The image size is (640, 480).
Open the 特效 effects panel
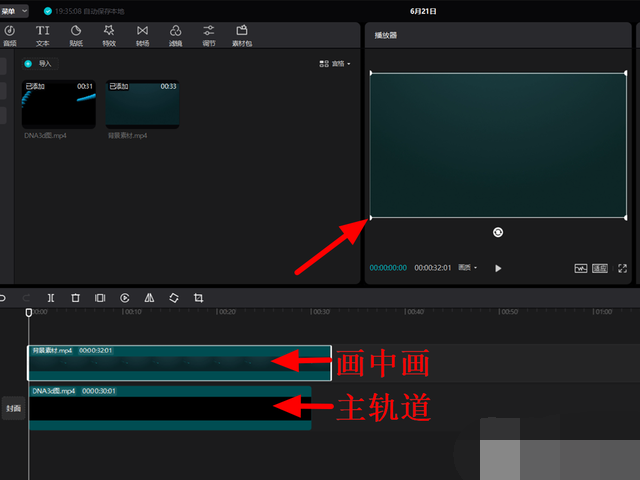pos(108,36)
